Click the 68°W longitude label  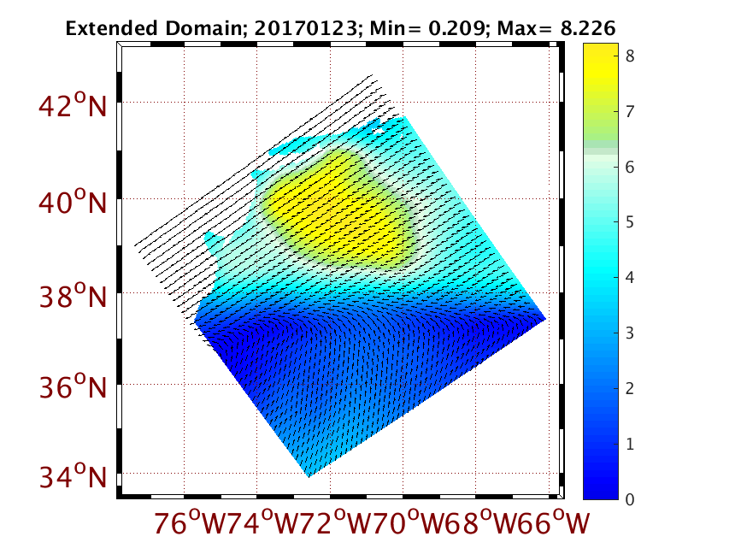(x=481, y=523)
